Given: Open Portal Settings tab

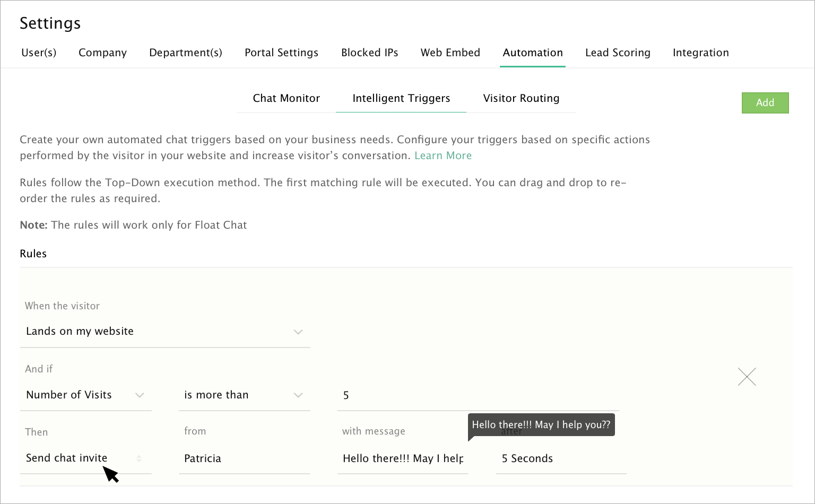Looking at the screenshot, I should point(281,53).
